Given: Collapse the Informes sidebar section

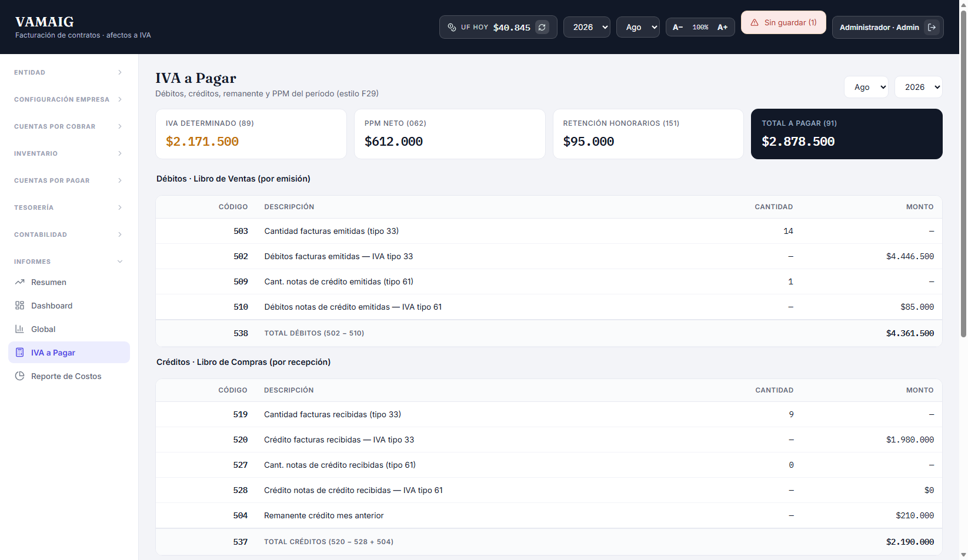Looking at the screenshot, I should click(69, 261).
